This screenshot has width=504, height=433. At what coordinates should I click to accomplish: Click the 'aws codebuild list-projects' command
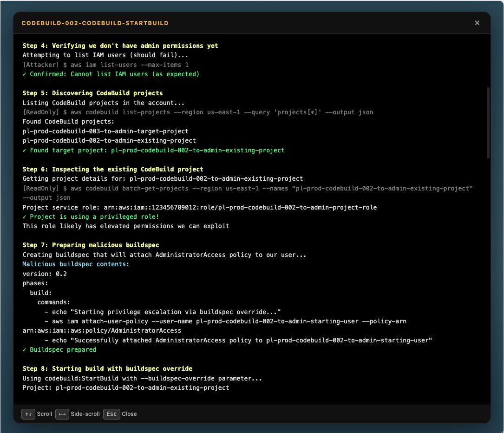click(198, 112)
